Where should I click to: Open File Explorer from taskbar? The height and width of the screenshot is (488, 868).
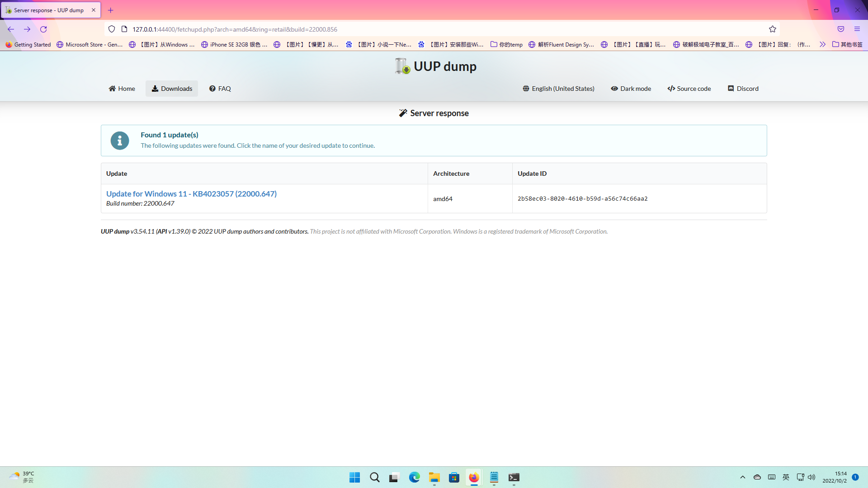pyautogui.click(x=434, y=477)
